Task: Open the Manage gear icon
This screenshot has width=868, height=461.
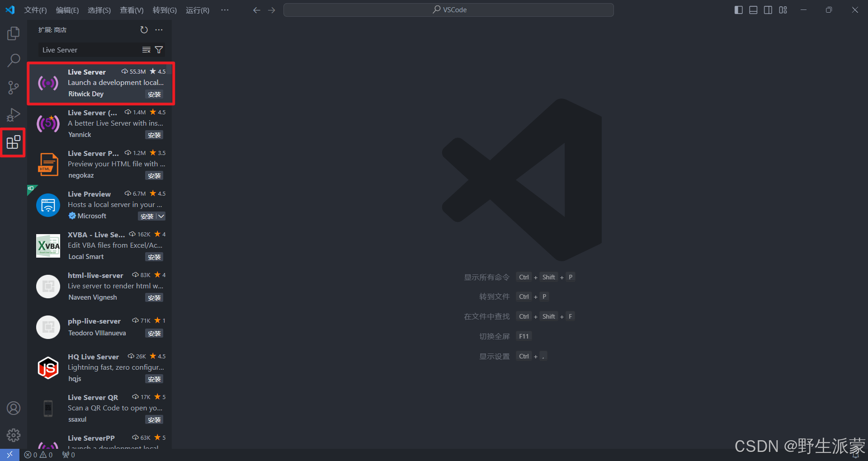Action: coord(14,435)
